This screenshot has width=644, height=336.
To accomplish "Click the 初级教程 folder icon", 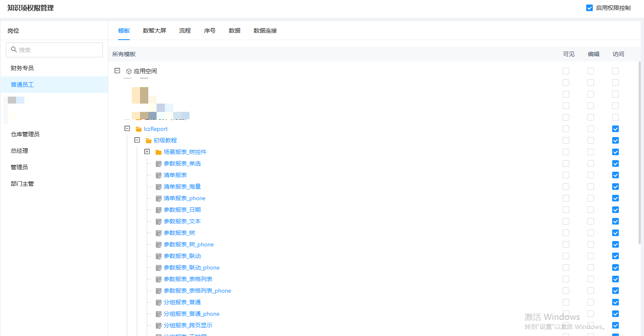I will 149,141.
